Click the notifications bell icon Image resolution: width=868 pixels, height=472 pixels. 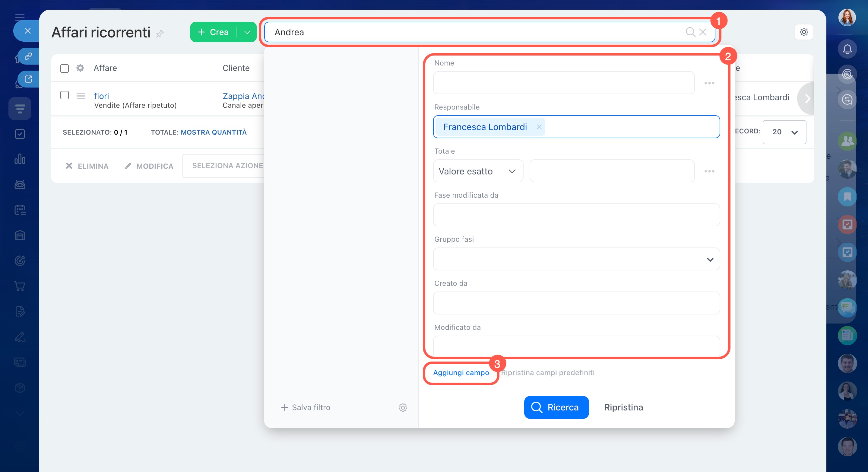click(x=847, y=49)
